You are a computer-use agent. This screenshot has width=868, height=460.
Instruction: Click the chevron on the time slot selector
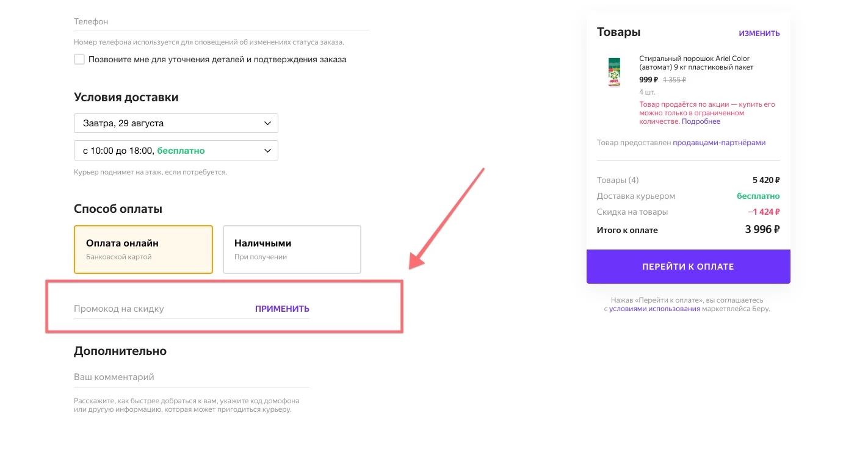(x=267, y=151)
